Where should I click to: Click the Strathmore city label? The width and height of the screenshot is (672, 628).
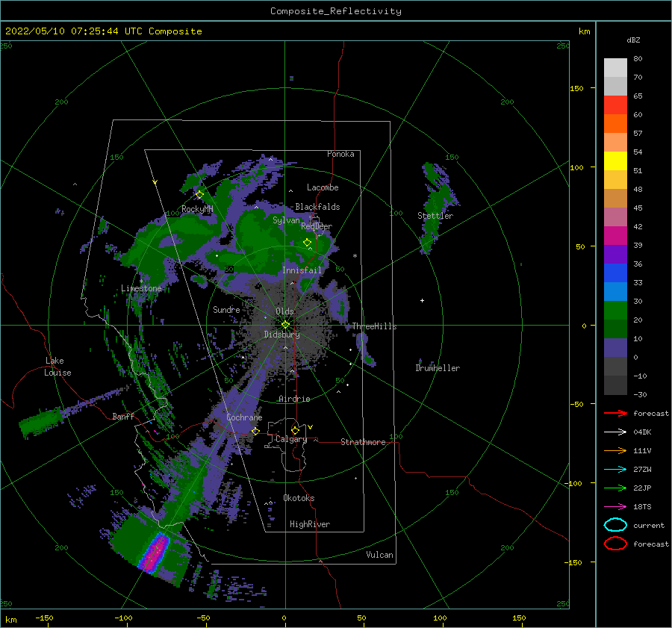(x=363, y=442)
